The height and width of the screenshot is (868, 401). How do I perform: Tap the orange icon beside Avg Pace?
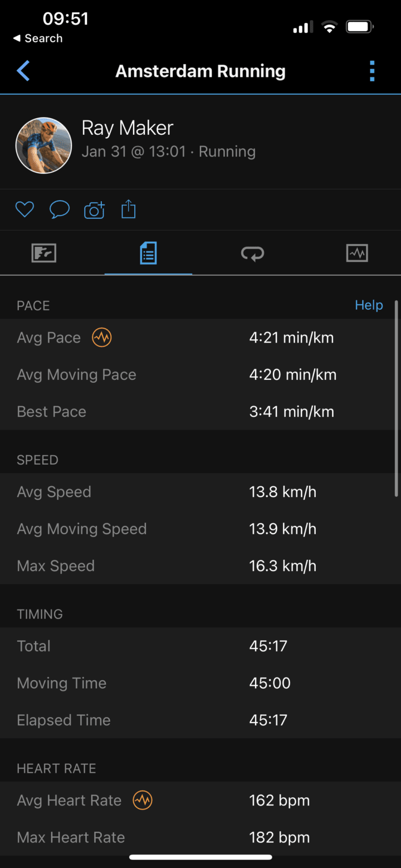click(102, 337)
